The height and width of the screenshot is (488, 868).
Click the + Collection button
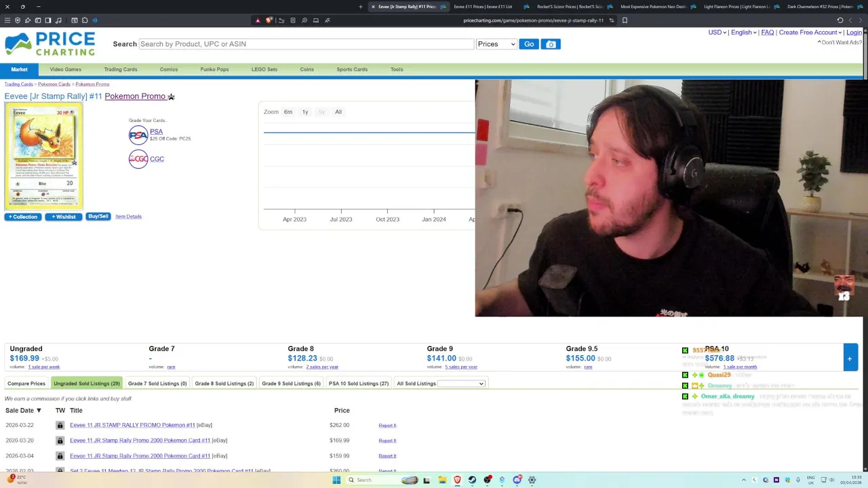pyautogui.click(x=23, y=217)
